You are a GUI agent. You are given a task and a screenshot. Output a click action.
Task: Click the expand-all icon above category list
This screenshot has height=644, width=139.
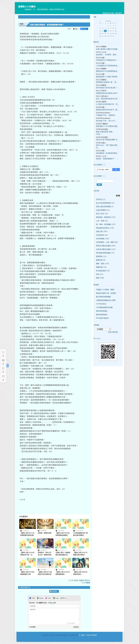[x=117, y=196]
